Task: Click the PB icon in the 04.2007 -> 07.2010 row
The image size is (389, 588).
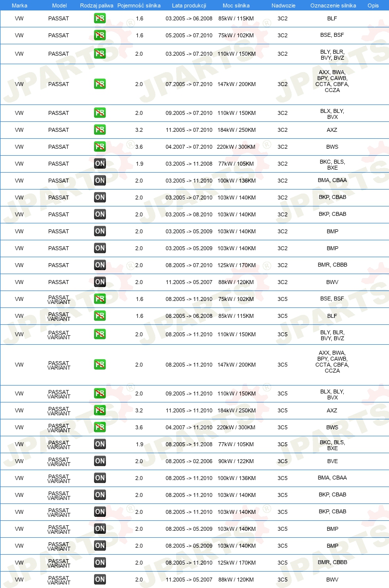Action: pos(100,147)
